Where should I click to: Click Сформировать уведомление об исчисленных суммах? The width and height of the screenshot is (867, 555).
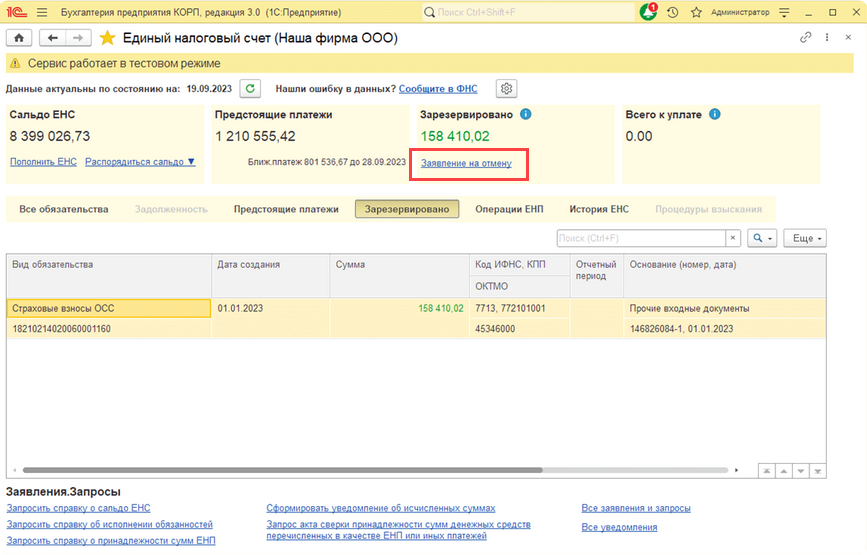click(x=381, y=508)
